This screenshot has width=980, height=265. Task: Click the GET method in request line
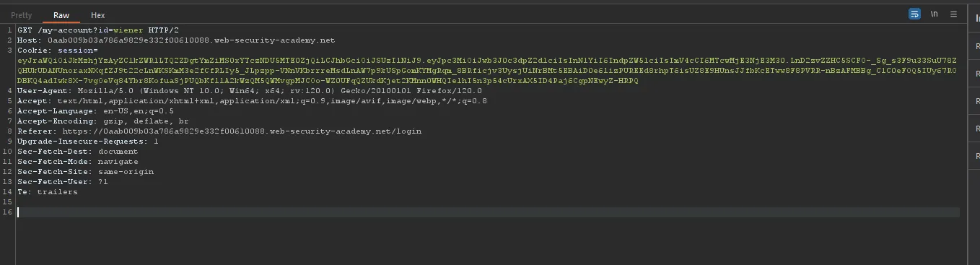[25, 30]
